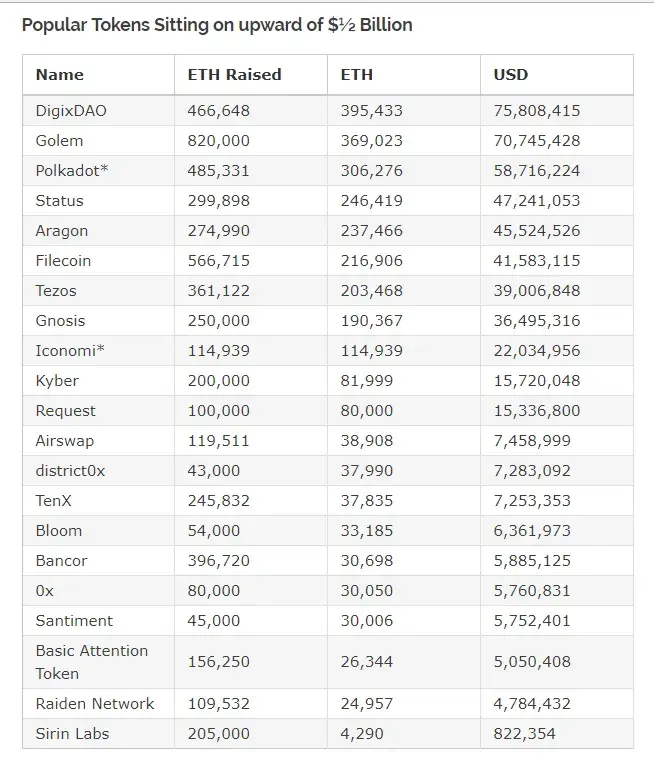Select DigixDAO USD value 75,808,415
This screenshot has width=660, height=770.
(x=537, y=110)
